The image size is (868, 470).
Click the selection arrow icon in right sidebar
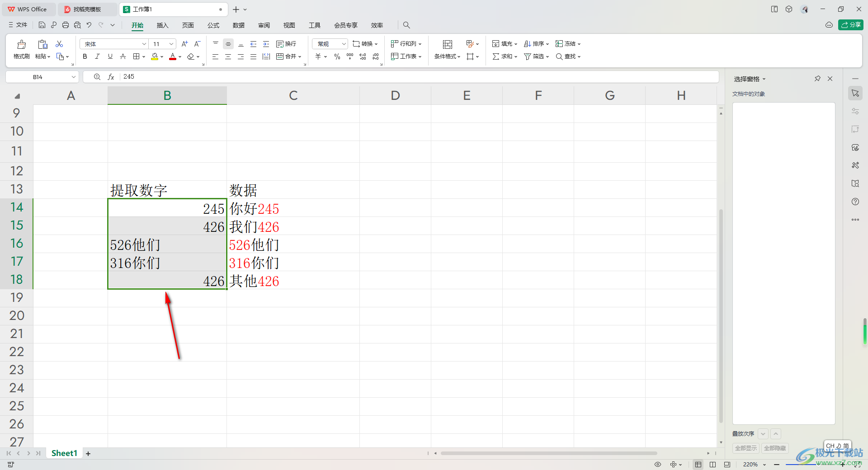tap(855, 93)
